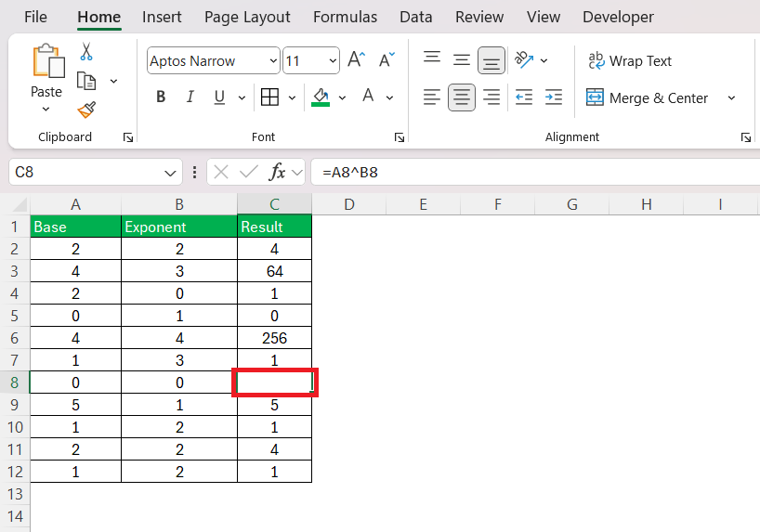Open Font settings dialog launcher

pyautogui.click(x=400, y=137)
